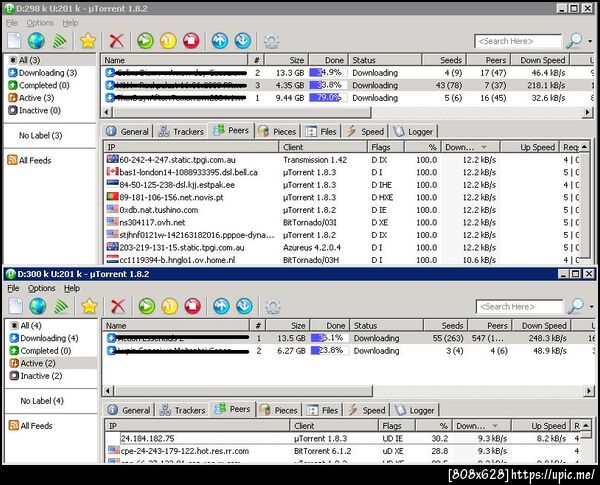Click Add Torrent icon in top window
Viewport: 600px width, 485px height.
tap(14, 41)
